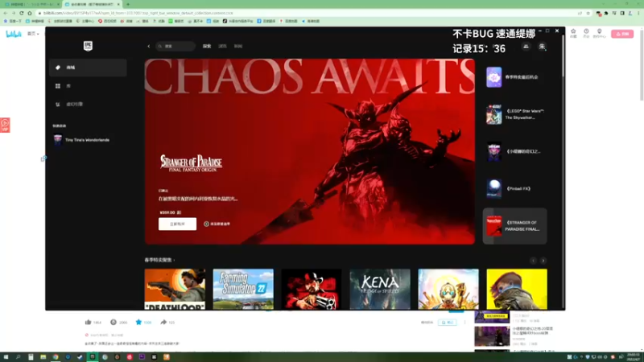Open the Farming Simulator 22 game card

point(243,290)
